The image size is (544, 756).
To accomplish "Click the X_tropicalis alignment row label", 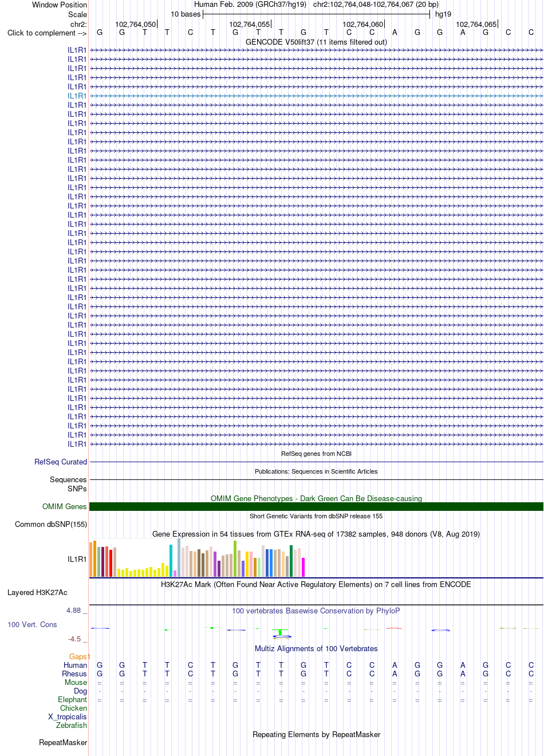I will (68, 716).
